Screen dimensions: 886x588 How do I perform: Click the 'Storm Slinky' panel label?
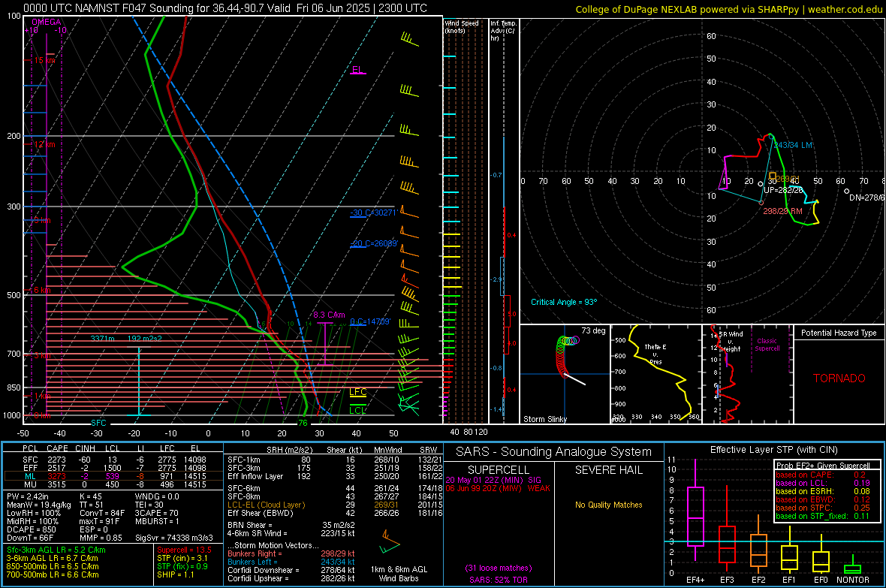544,419
